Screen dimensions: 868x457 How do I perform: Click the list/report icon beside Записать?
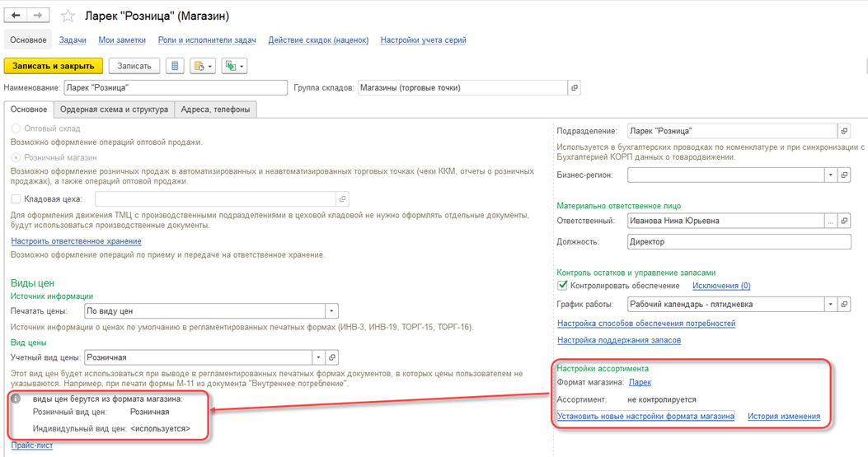click(175, 66)
